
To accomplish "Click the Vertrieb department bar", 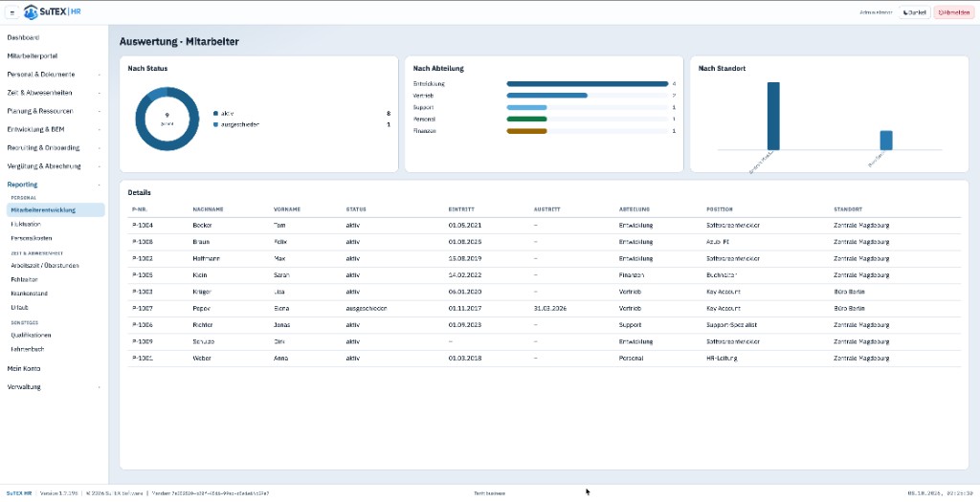I will point(546,96).
